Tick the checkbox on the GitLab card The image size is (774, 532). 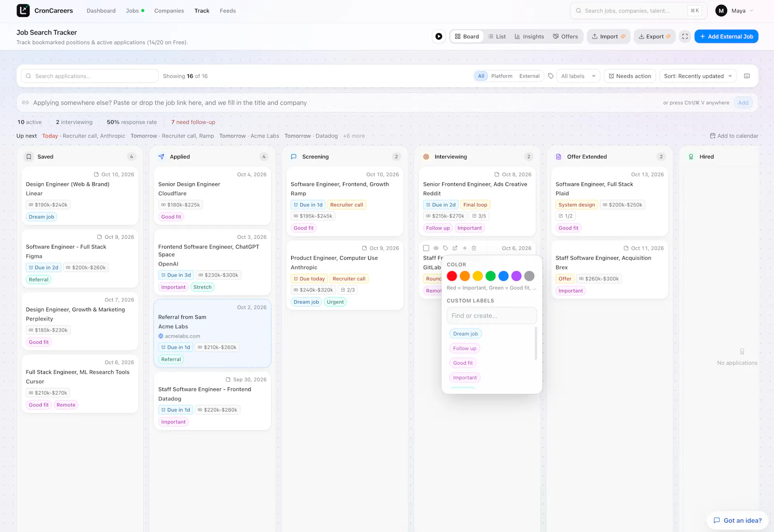[426, 248]
